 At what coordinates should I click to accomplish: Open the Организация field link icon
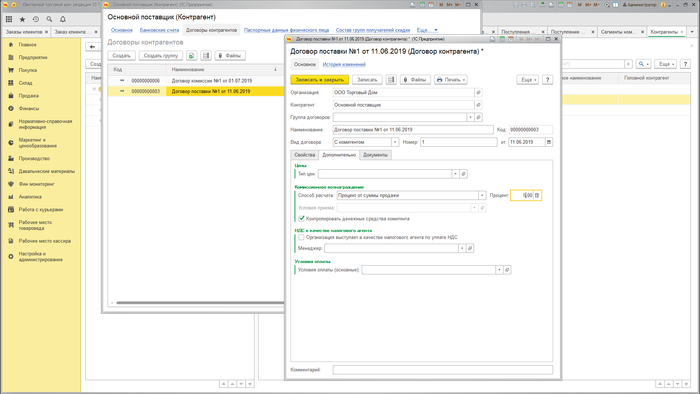[x=478, y=92]
